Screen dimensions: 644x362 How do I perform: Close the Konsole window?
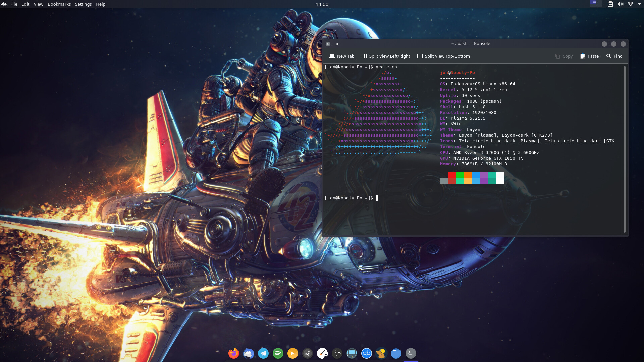[x=623, y=44]
